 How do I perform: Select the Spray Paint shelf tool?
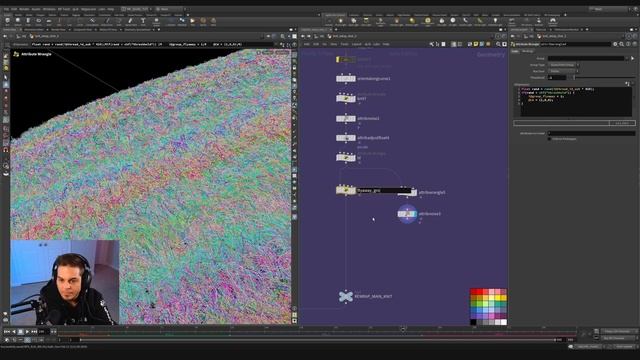coord(131,21)
